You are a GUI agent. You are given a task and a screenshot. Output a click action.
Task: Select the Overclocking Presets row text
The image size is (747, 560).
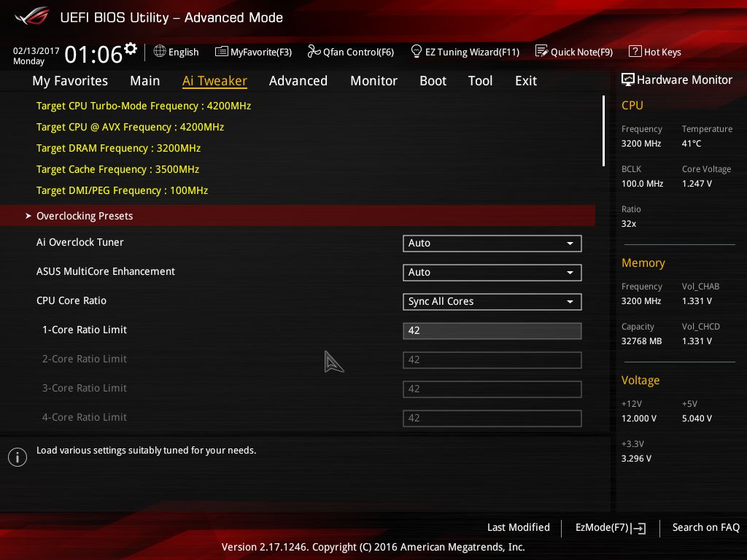click(85, 216)
